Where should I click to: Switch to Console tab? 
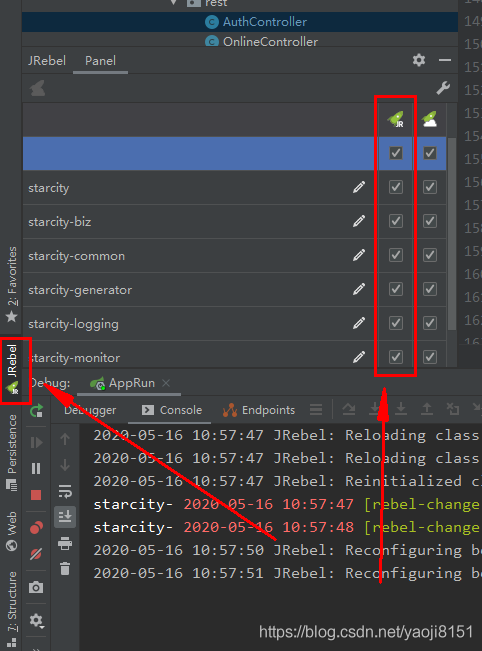pyautogui.click(x=171, y=410)
